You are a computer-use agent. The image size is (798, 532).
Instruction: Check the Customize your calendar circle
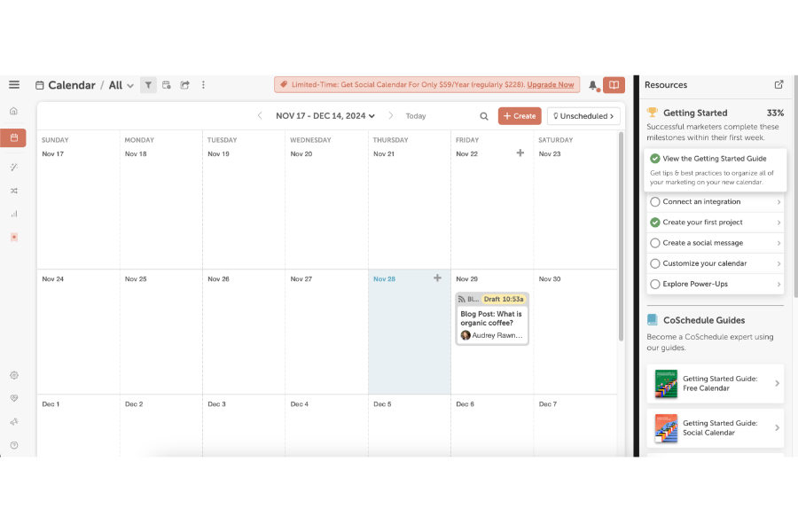pos(655,263)
